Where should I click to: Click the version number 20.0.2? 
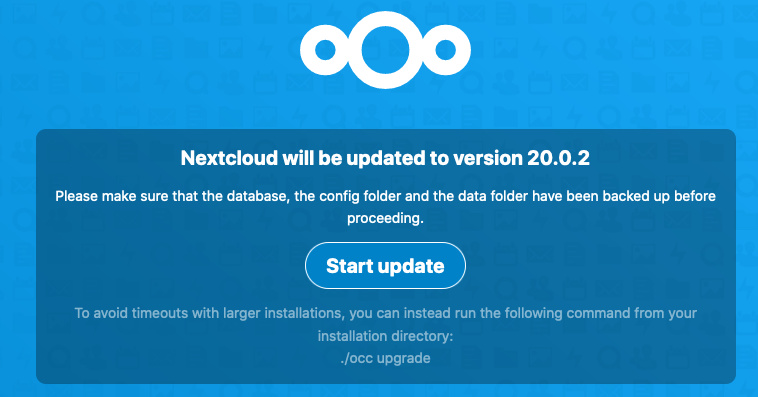(x=558, y=158)
